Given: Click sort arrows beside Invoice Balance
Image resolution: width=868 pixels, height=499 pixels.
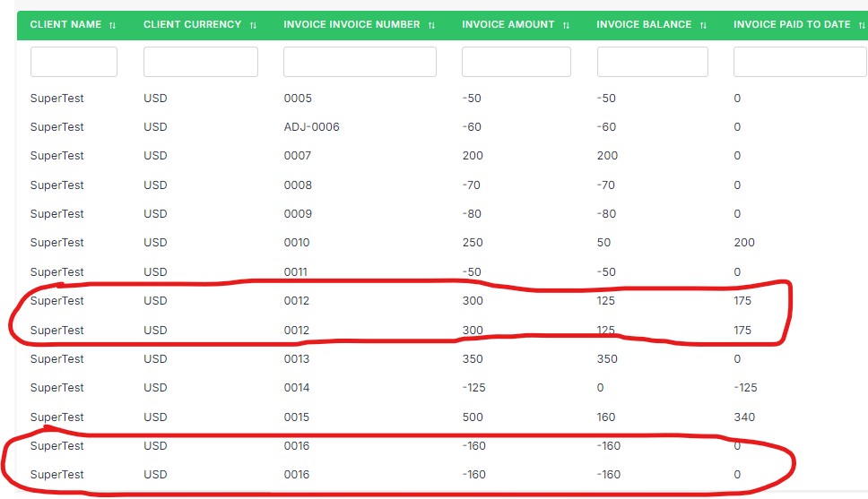Looking at the screenshot, I should [x=703, y=25].
